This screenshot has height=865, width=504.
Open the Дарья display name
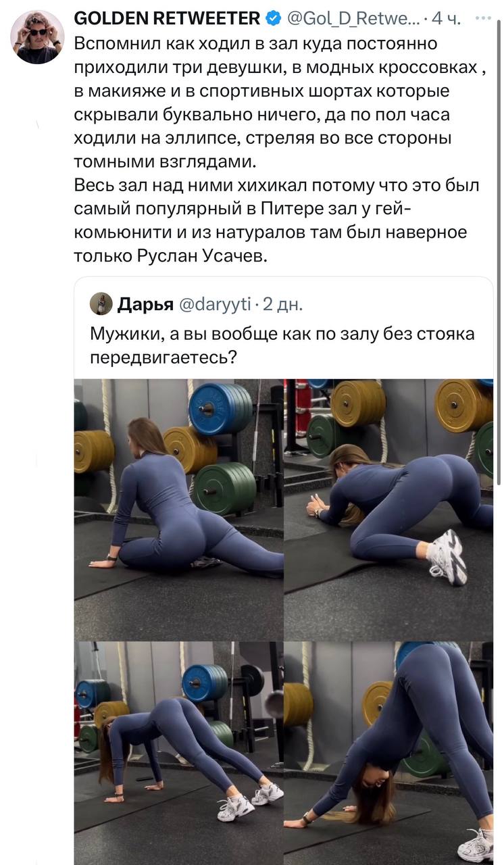tap(145, 304)
